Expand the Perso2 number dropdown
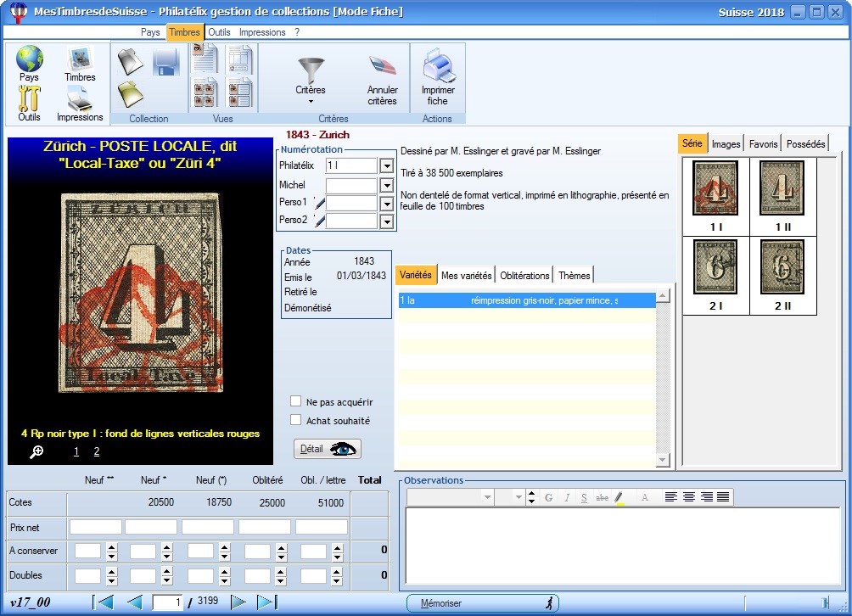Image resolution: width=852 pixels, height=616 pixels. pos(387,221)
